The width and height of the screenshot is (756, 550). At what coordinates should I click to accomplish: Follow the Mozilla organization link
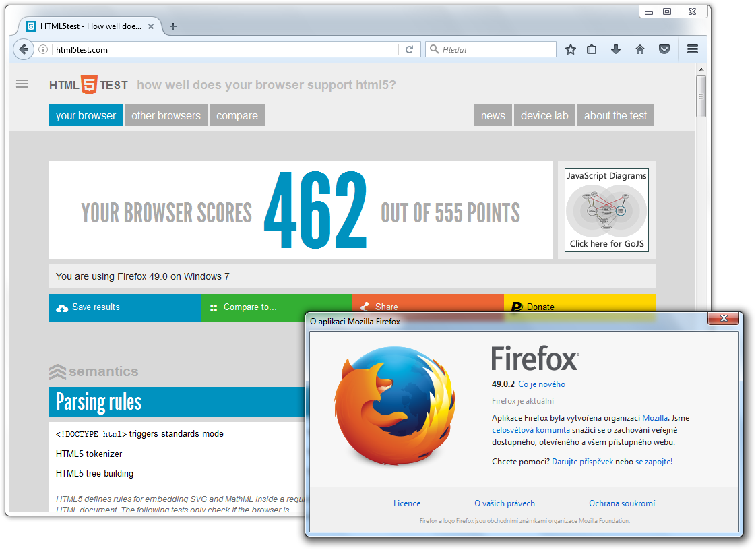[x=655, y=418]
